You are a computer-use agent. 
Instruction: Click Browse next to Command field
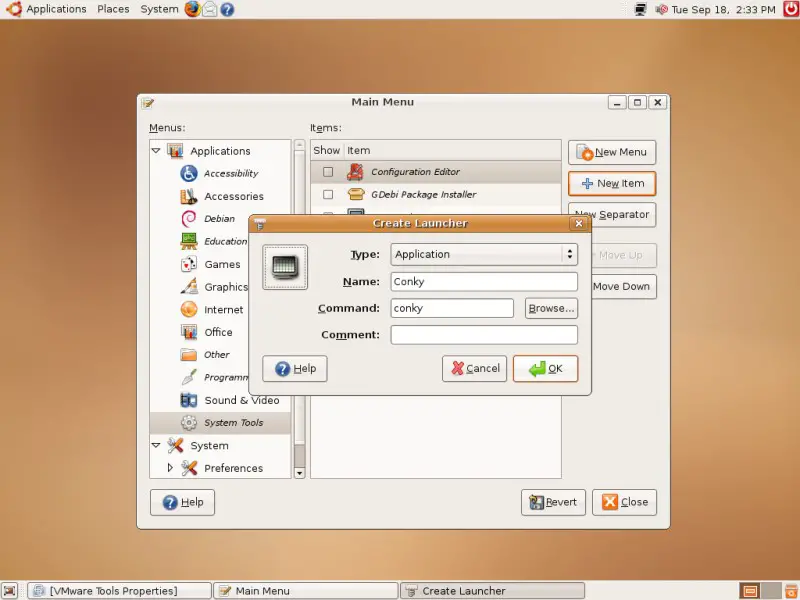(551, 308)
